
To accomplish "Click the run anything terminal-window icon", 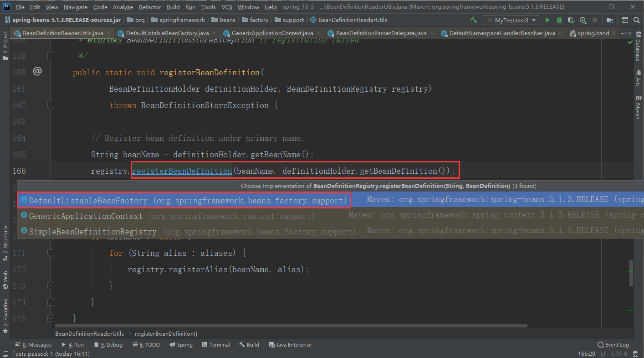I will [624, 20].
